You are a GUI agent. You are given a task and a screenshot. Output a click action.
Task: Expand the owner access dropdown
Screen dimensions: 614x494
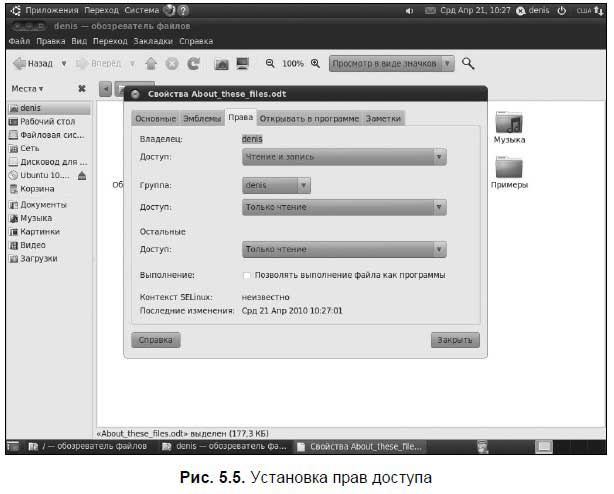(344, 157)
